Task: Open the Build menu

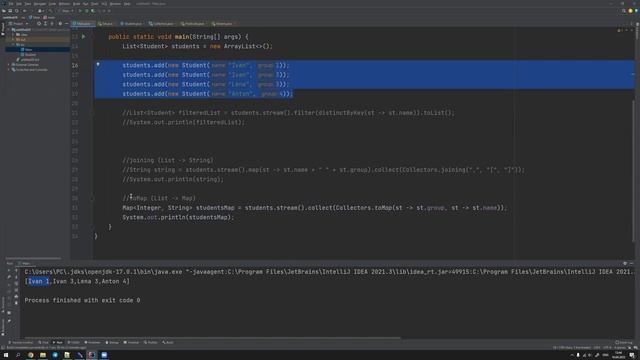Action: point(76,4)
